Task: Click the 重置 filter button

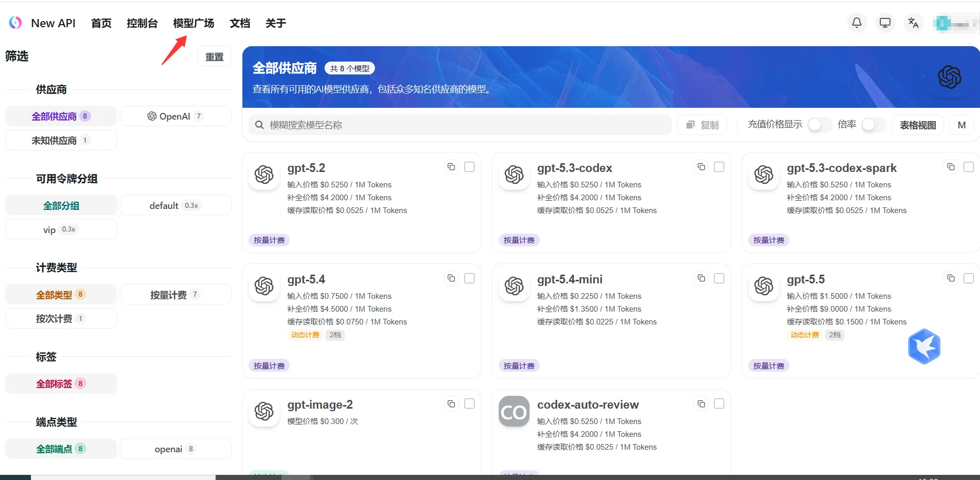Action: (214, 56)
